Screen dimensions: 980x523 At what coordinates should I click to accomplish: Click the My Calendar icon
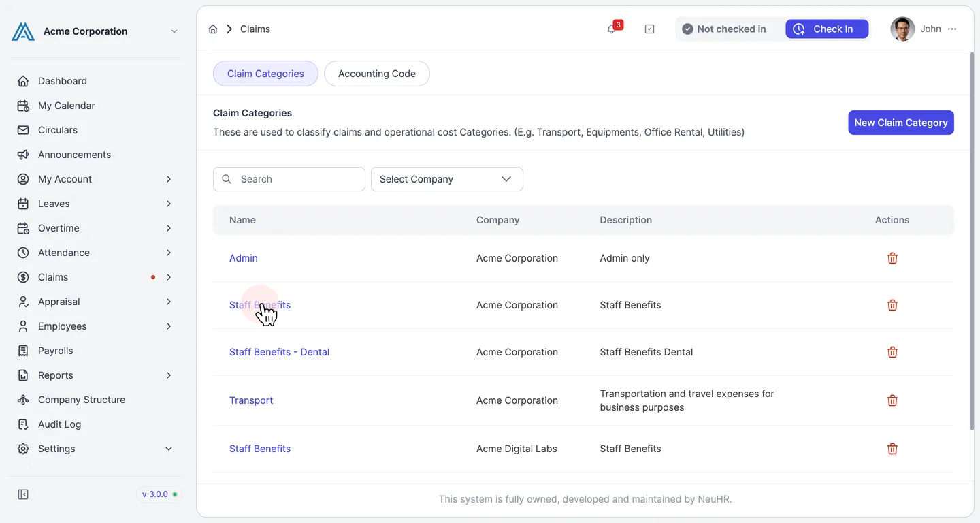tap(23, 106)
